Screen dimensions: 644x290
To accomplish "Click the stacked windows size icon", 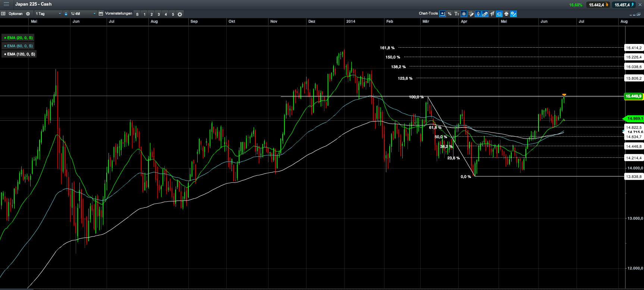I will pyautogui.click(x=638, y=14).
